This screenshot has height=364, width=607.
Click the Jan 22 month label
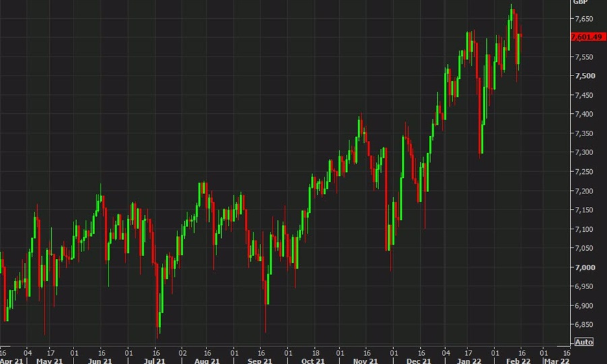(469, 361)
